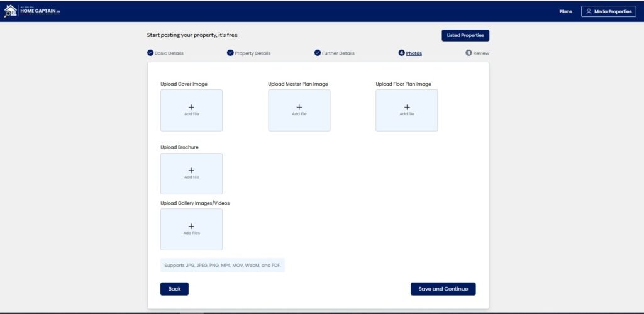Click the Further Details checkmark icon
Image resolution: width=644 pixels, height=314 pixels.
(318, 53)
